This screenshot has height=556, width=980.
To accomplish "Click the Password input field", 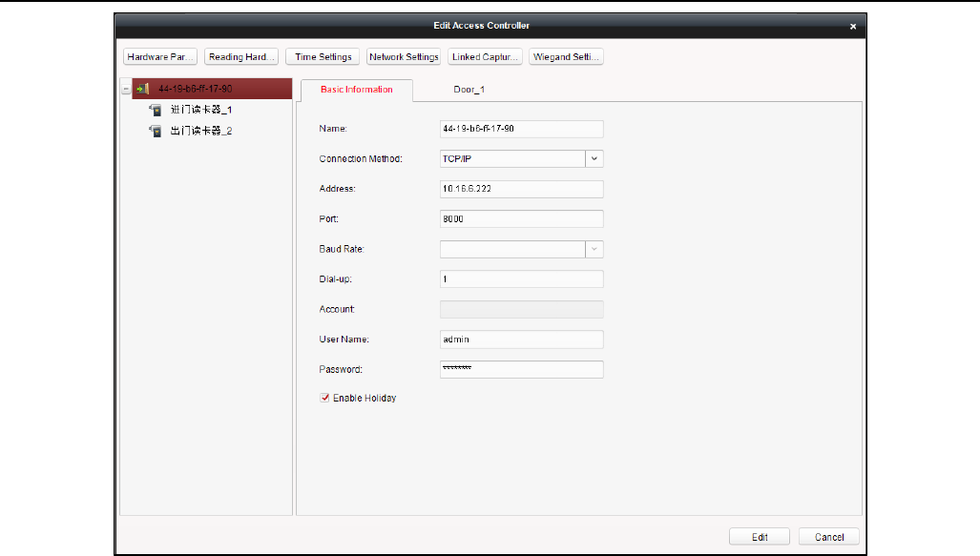I will coord(521,369).
